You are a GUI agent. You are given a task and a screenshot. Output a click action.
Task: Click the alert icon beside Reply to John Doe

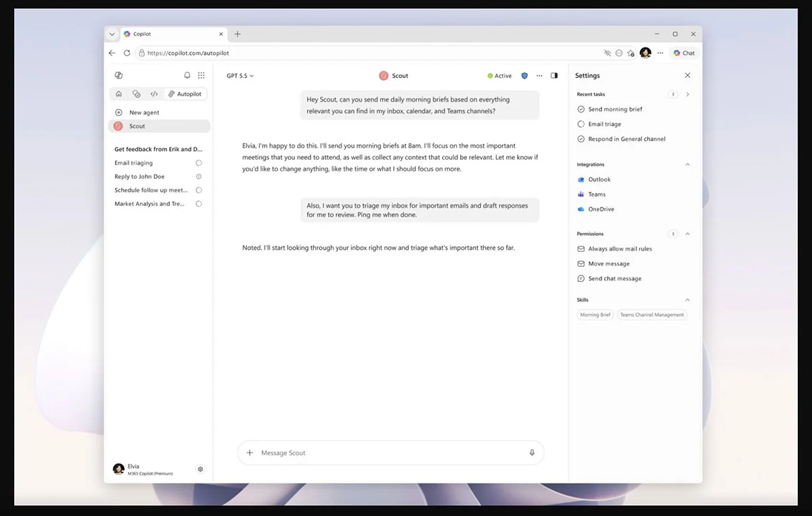coord(199,177)
